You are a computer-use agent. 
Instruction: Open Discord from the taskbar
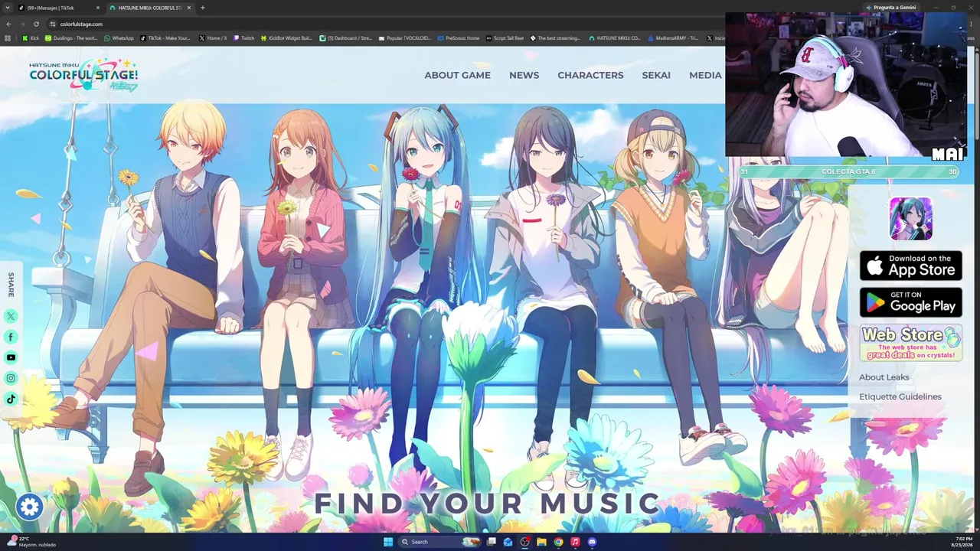coord(592,542)
